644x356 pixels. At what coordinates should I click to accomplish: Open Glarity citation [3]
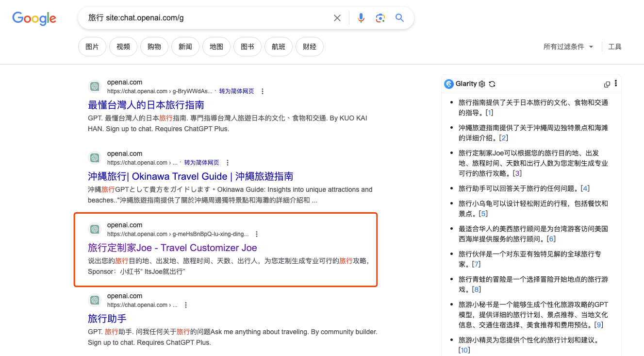point(517,173)
